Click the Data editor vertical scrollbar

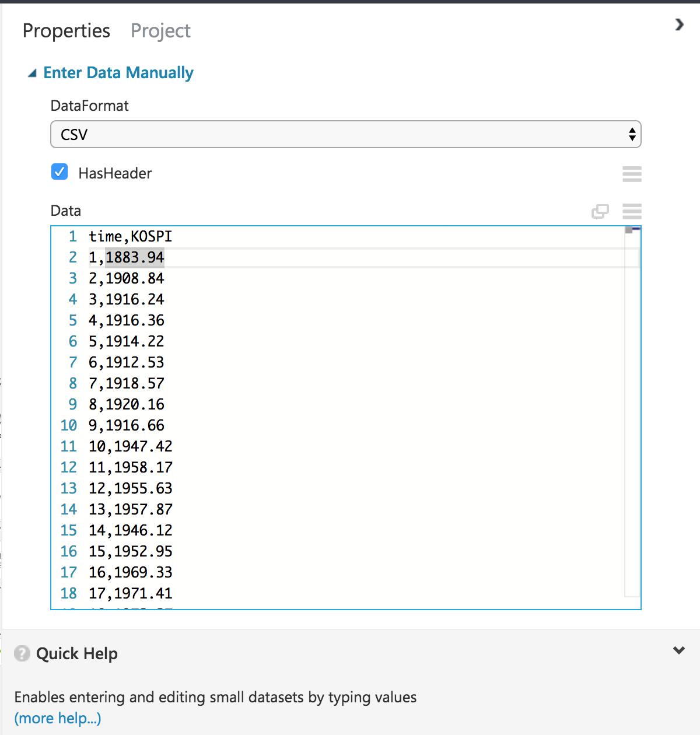click(x=632, y=408)
